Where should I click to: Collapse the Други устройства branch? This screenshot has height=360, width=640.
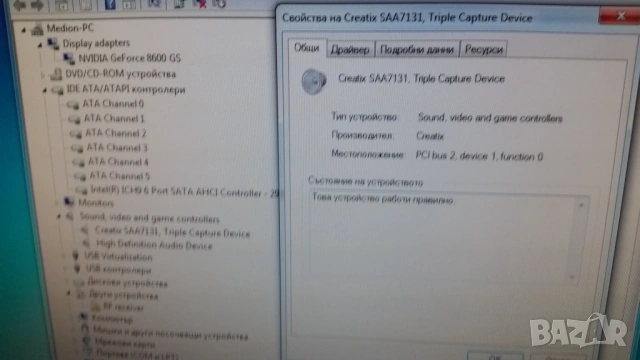click(x=69, y=293)
